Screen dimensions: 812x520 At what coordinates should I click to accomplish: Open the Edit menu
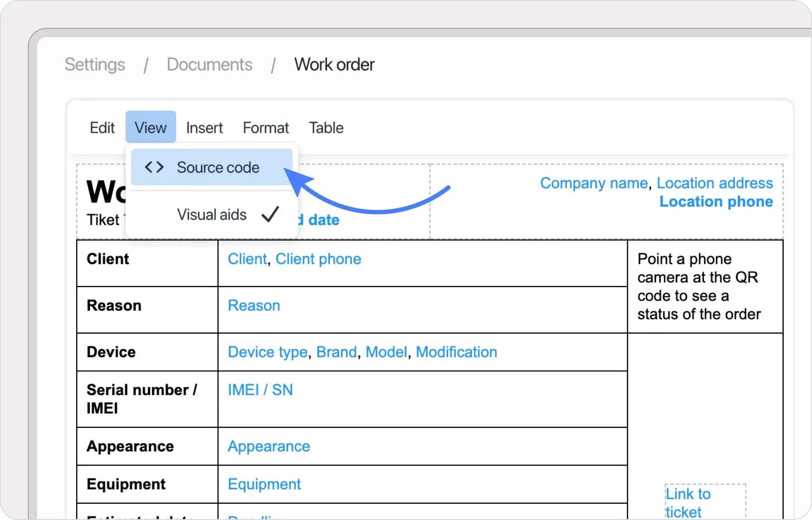pos(102,127)
